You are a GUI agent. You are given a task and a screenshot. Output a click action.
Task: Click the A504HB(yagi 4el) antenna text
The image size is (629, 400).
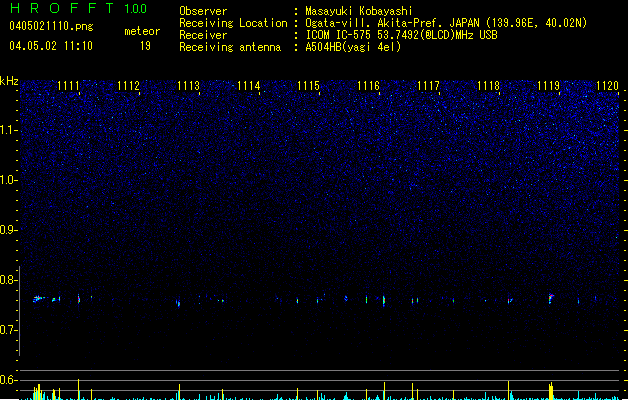[353, 47]
